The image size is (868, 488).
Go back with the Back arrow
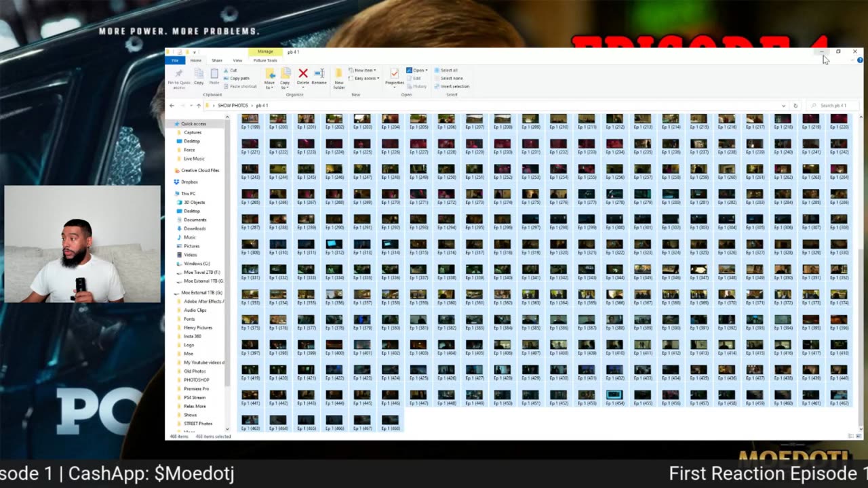point(172,106)
